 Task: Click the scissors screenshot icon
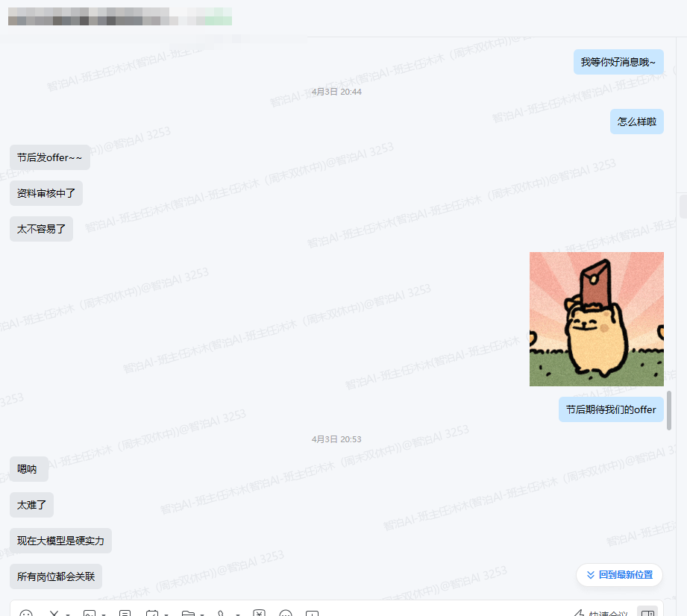(x=54, y=613)
